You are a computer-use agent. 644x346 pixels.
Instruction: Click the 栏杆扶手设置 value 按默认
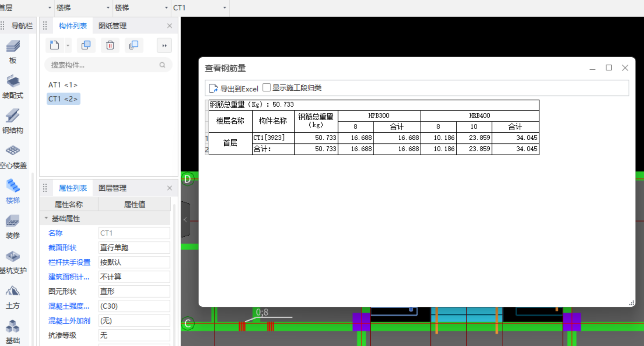click(134, 262)
